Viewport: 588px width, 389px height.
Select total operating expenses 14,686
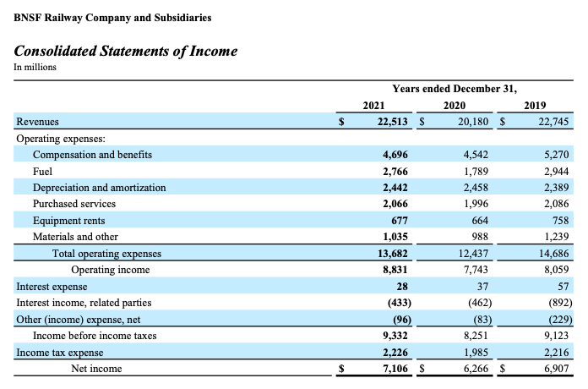click(553, 254)
